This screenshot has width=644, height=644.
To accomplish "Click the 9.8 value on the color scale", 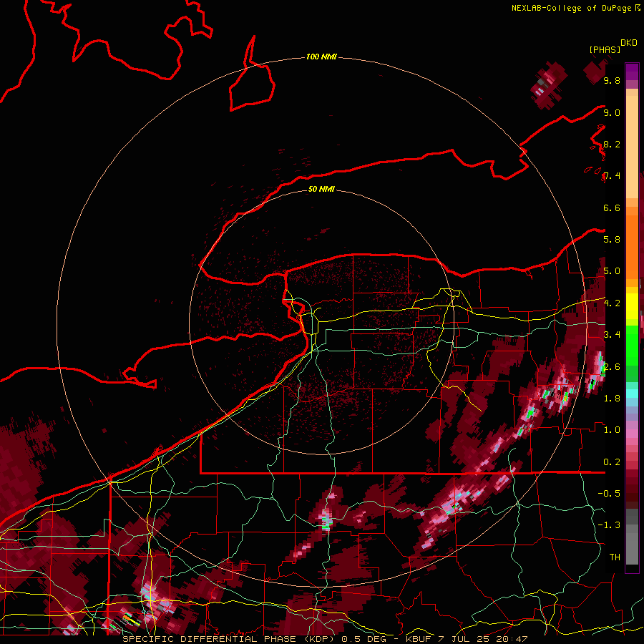I will [612, 80].
